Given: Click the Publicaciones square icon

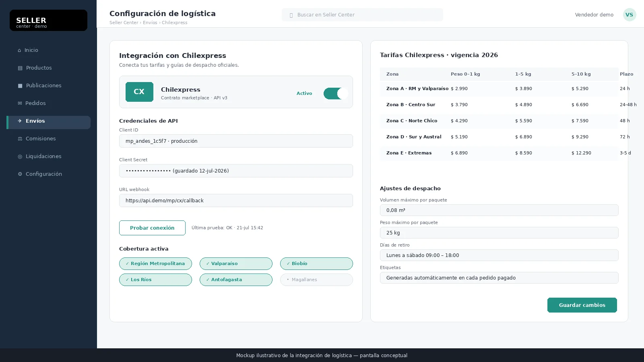Looking at the screenshot, I should (20, 86).
